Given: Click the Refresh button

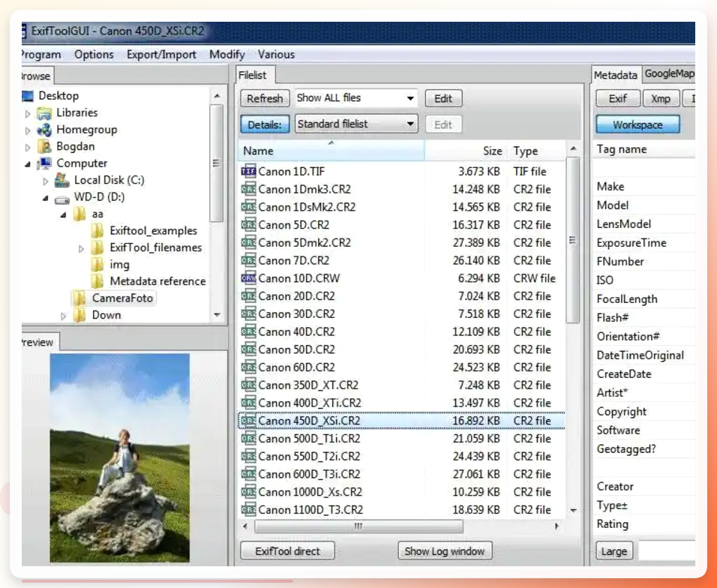Looking at the screenshot, I should (265, 98).
